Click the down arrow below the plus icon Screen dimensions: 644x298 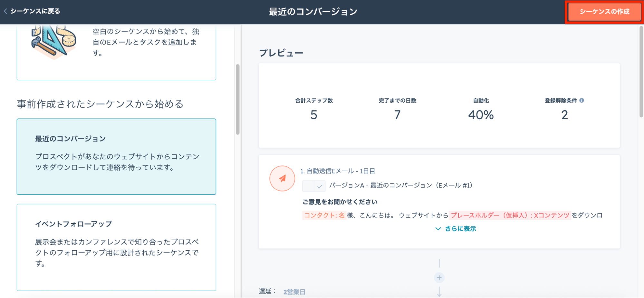click(439, 292)
